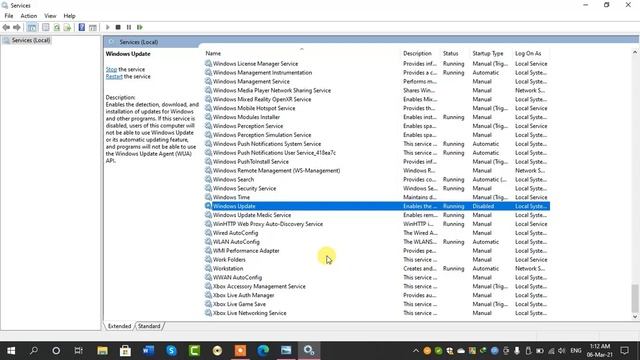This screenshot has width=640, height=360.
Task: Switch to the Standard tab
Action: [x=149, y=326]
